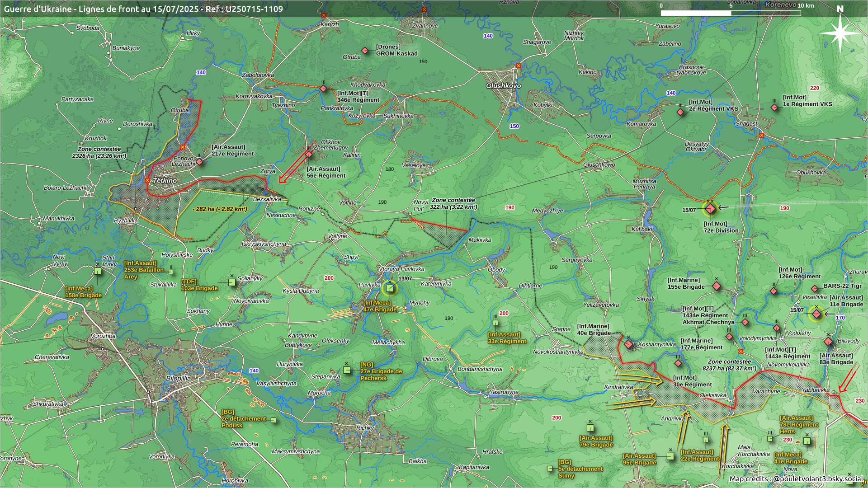Select the Kindrativka village label
868x488 pixels.
coord(618,387)
